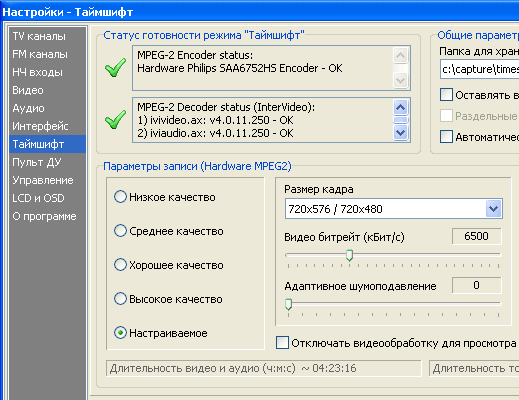Image resolution: width=519 pixels, height=400 pixels.
Task: Click the green checkmark beside Encoder status
Action: tap(115, 68)
